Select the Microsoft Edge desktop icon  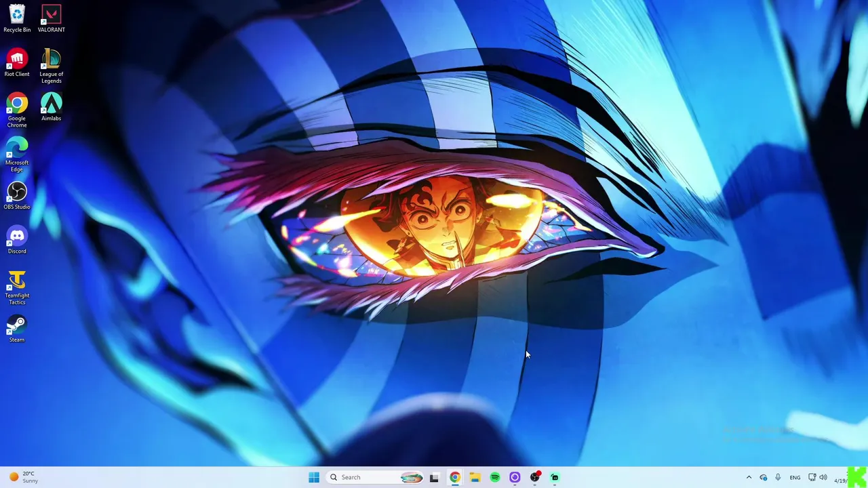(17, 155)
